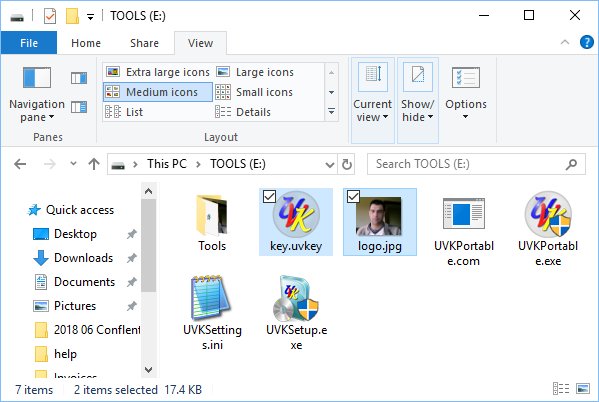599x402 pixels.
Task: Refresh the folder view
Action: coord(346,165)
